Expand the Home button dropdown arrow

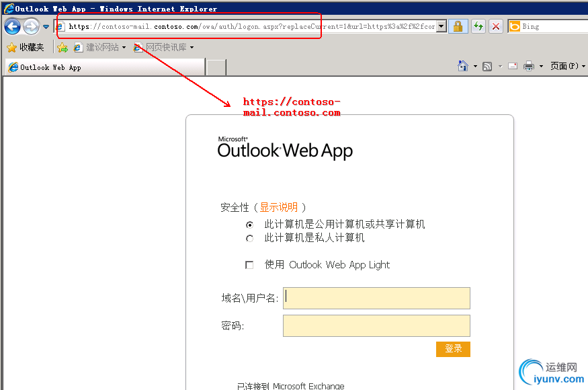pos(475,67)
